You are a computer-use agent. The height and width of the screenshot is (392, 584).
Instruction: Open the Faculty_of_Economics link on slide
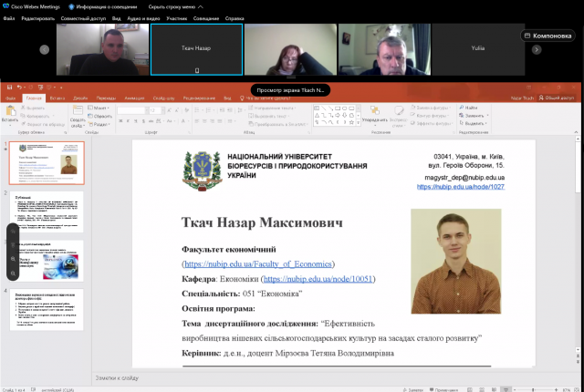258,263
